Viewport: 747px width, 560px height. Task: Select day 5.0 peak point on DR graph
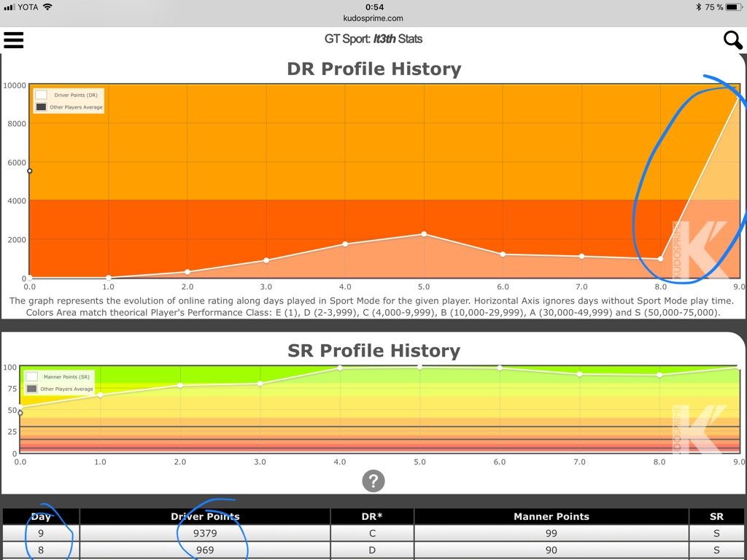coord(424,234)
